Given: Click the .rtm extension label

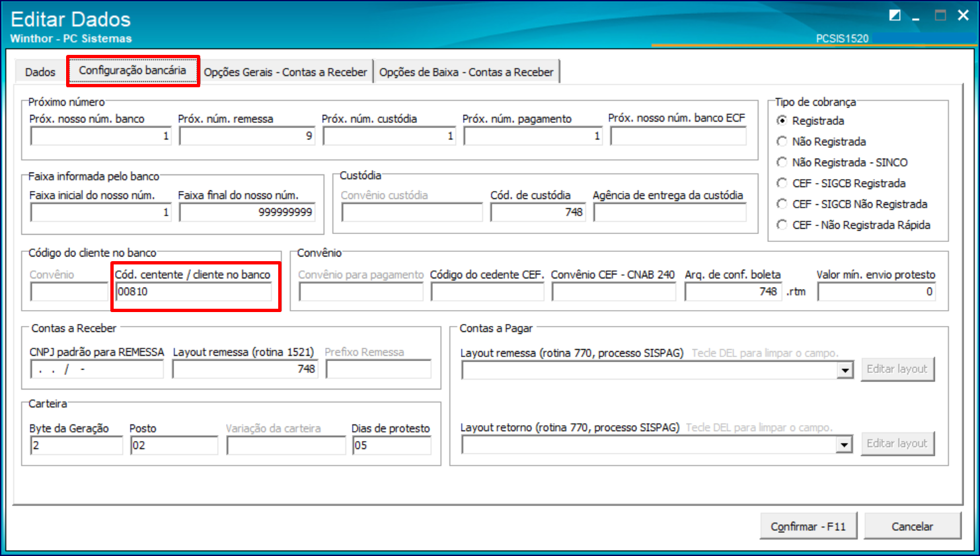Looking at the screenshot, I should (796, 292).
